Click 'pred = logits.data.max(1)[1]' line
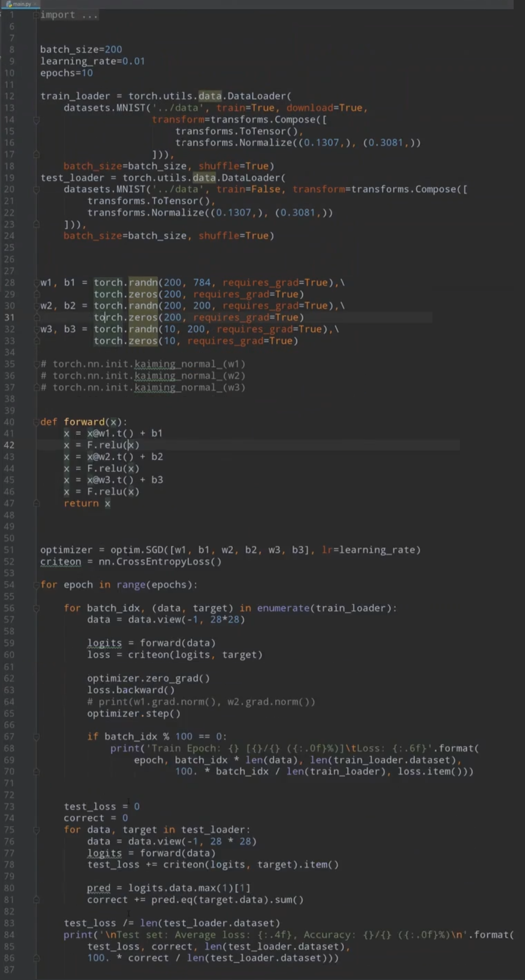The width and height of the screenshot is (525, 980). (169, 888)
